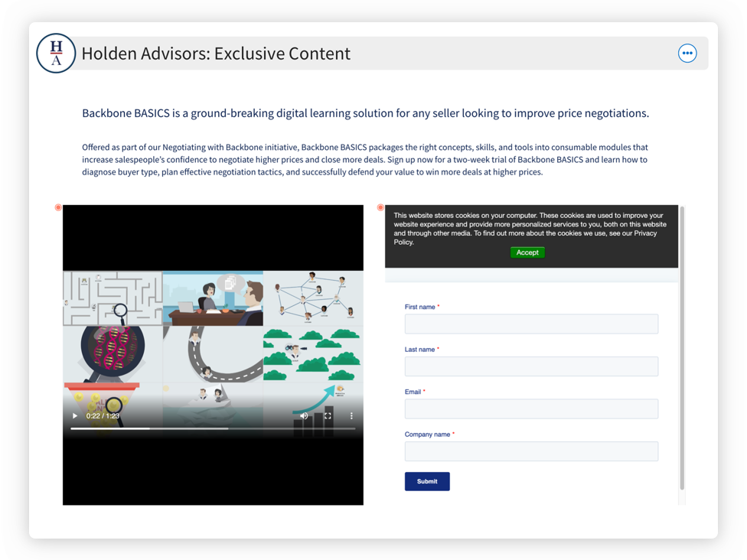This screenshot has height=560, width=747.
Task: Click the Holden Advisors HA logo
Action: 56,54
